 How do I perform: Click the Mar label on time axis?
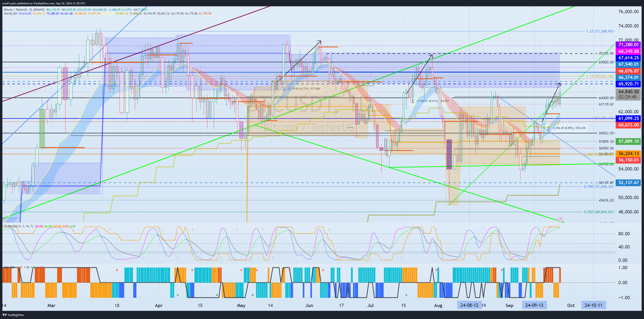click(x=51, y=305)
